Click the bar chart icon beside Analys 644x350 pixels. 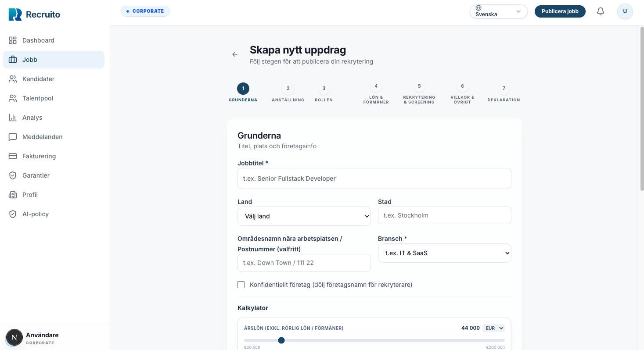[13, 118]
